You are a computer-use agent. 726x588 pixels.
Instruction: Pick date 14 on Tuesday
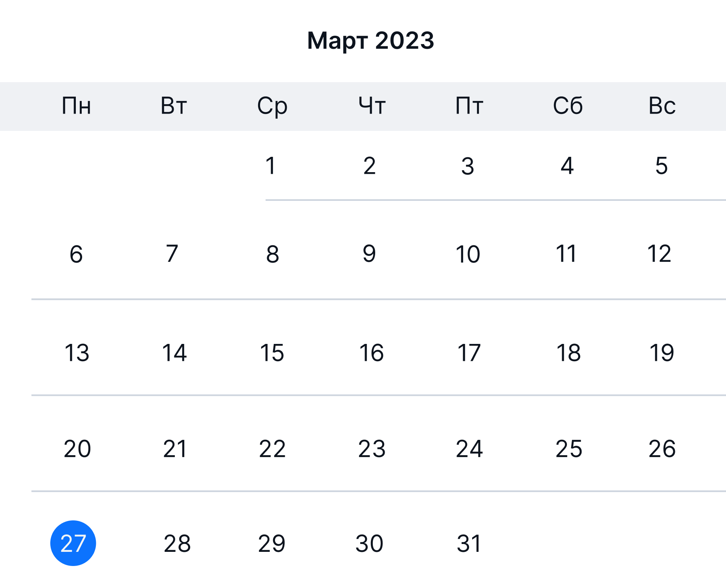(x=174, y=353)
